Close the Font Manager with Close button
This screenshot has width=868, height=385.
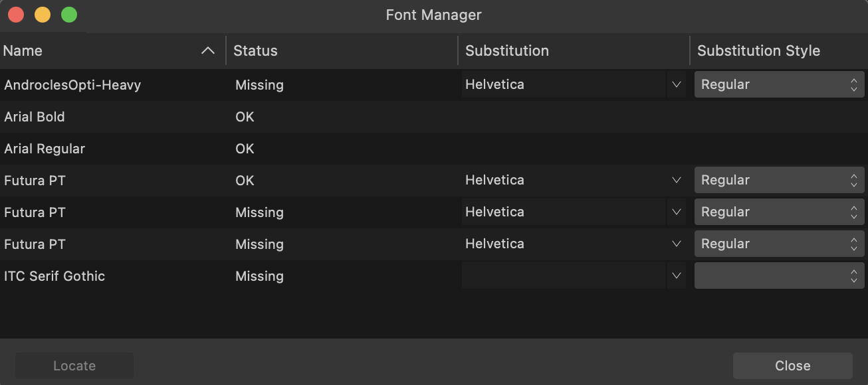[x=792, y=366]
